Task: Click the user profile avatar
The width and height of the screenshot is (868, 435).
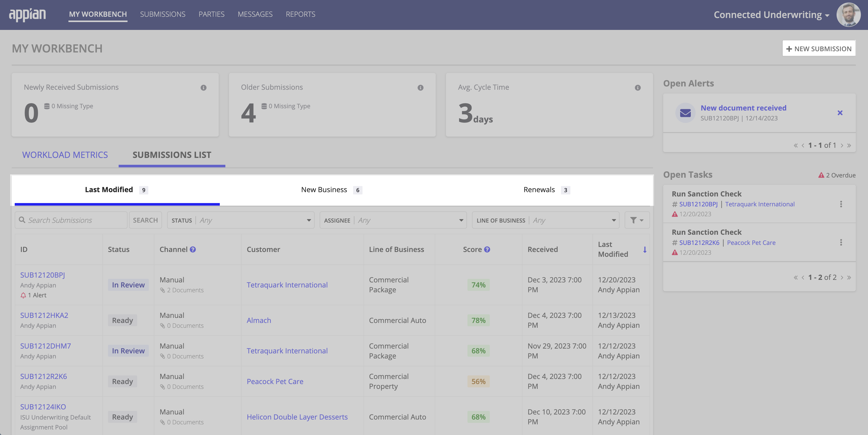Action: pyautogui.click(x=848, y=15)
